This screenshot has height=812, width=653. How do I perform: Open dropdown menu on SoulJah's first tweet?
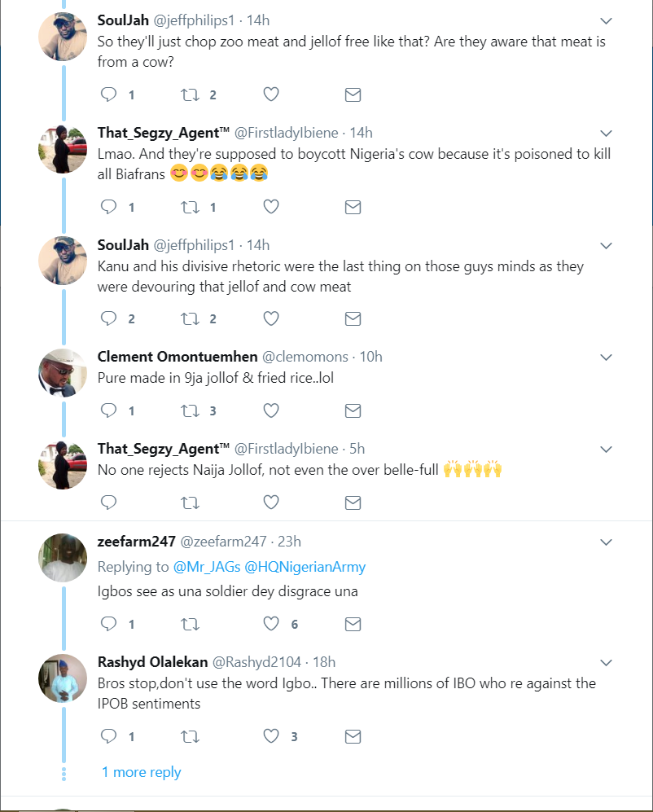(x=606, y=20)
